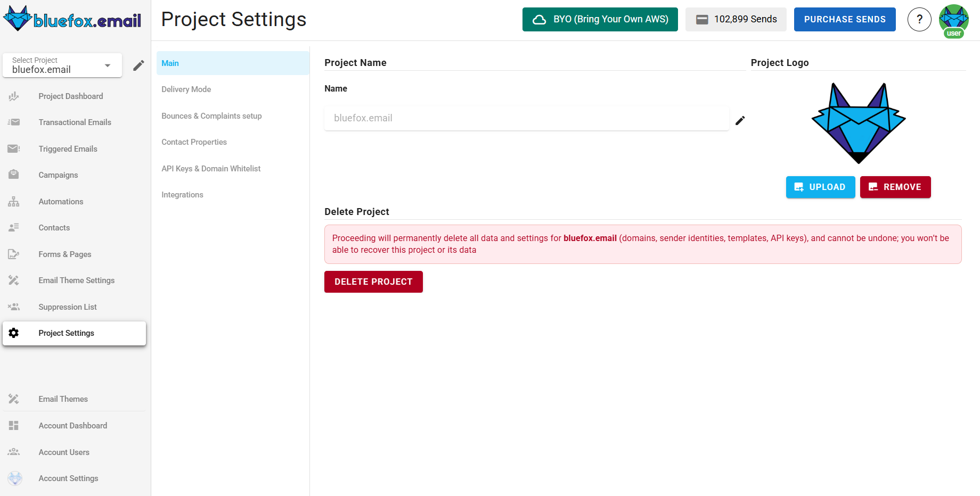Image resolution: width=980 pixels, height=496 pixels.
Task: Click the Campaigns briefcase icon
Action: (13, 175)
